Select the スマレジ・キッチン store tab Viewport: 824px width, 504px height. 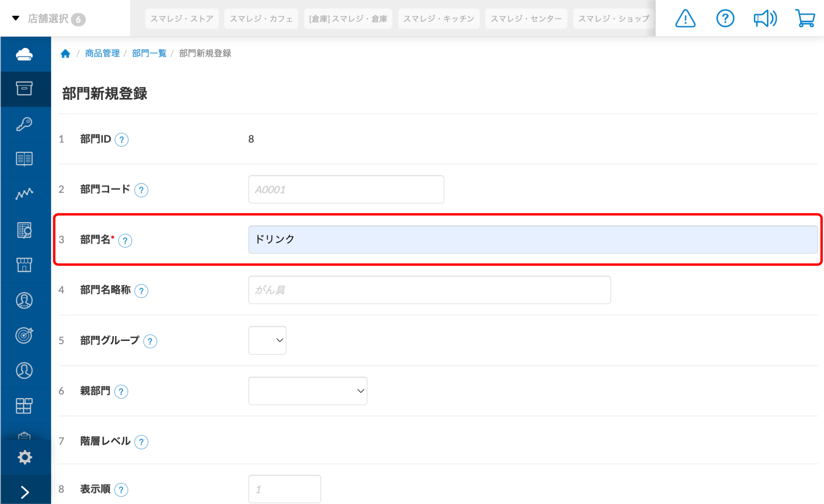click(439, 18)
